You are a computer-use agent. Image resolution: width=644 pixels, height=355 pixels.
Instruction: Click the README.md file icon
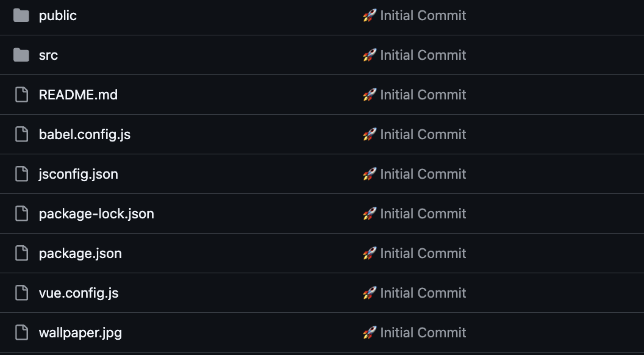[21, 95]
